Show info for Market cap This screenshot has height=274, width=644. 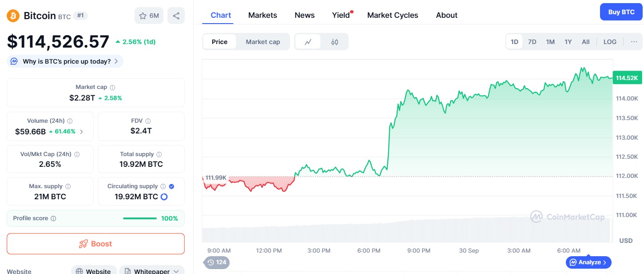[x=112, y=88]
